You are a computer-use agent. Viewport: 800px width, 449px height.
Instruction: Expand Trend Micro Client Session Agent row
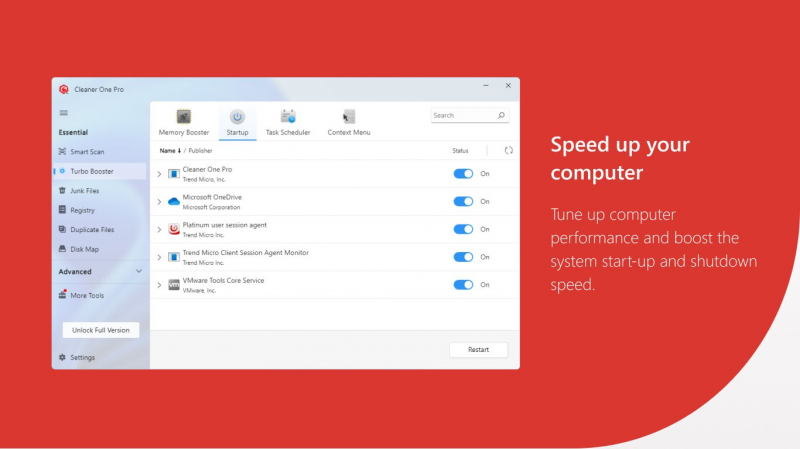159,257
